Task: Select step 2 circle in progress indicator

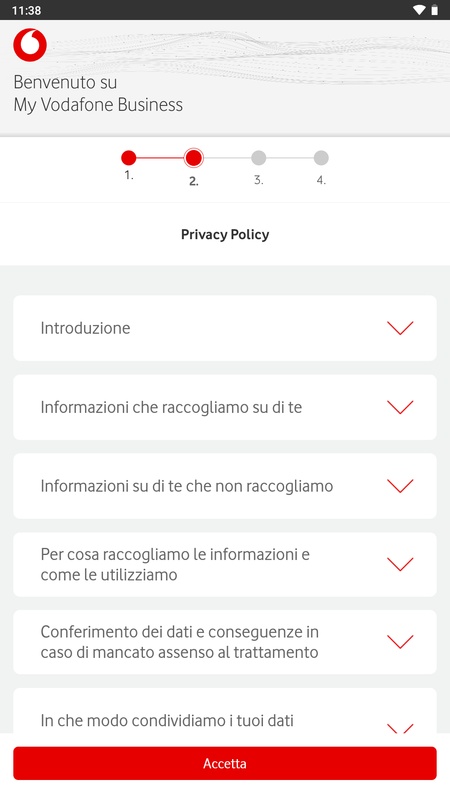Action: point(193,158)
